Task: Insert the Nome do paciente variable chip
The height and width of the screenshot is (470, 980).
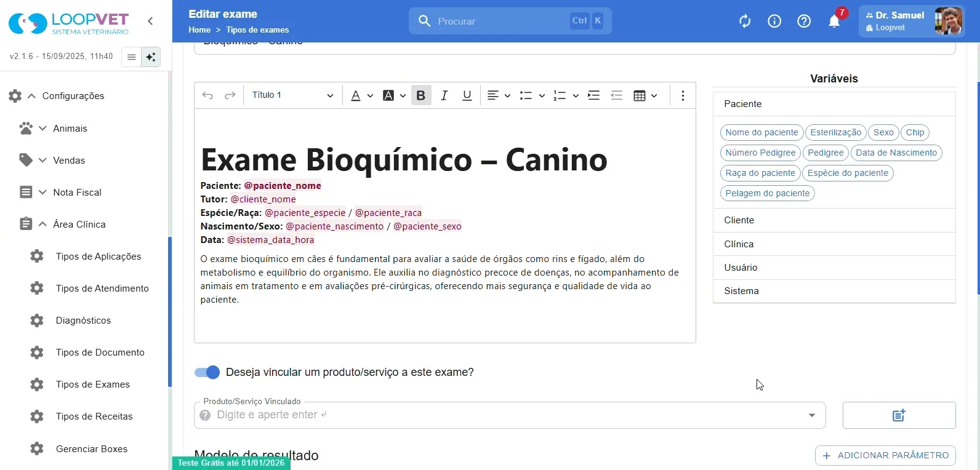Action: click(x=761, y=132)
